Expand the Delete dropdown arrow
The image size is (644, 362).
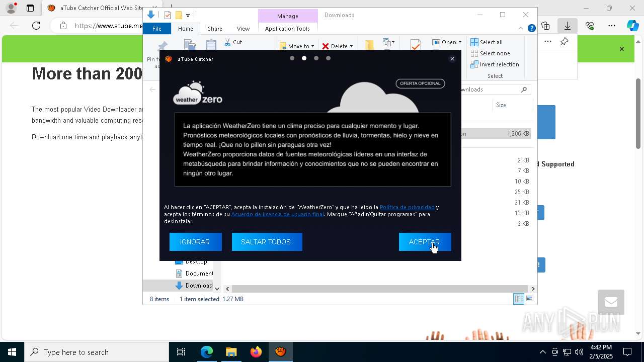[351, 46]
